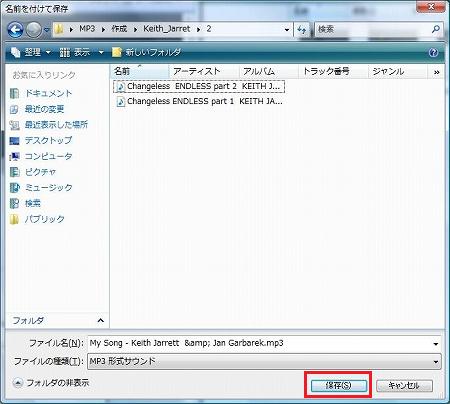Open the ミュージック favorite link
Viewport: 450px width, 404px height.
41,187
